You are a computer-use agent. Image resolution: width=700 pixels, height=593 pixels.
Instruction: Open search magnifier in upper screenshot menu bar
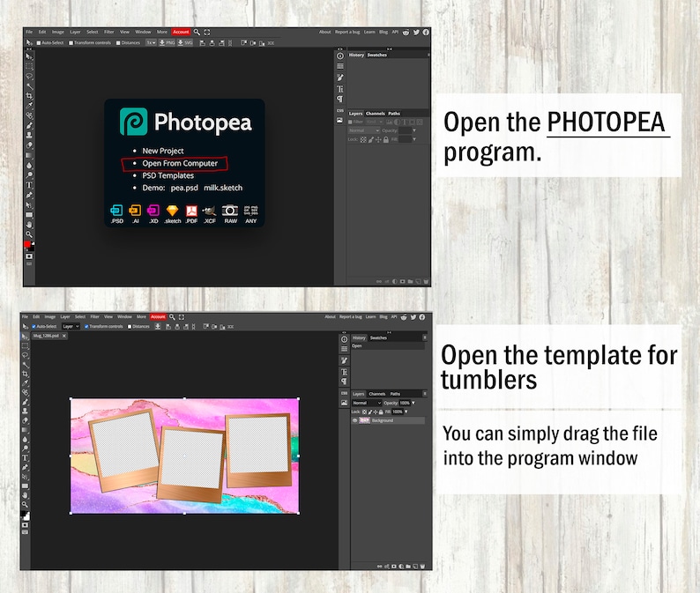point(197,32)
